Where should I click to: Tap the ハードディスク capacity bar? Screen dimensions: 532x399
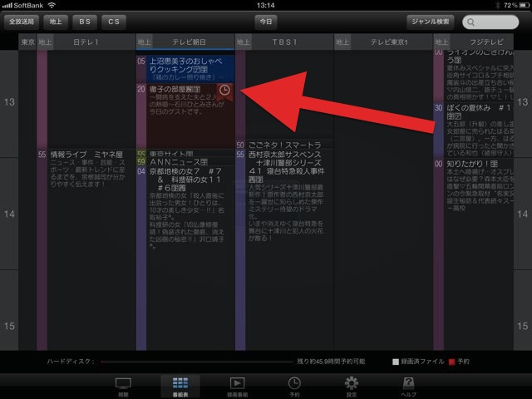pyautogui.click(x=197, y=362)
